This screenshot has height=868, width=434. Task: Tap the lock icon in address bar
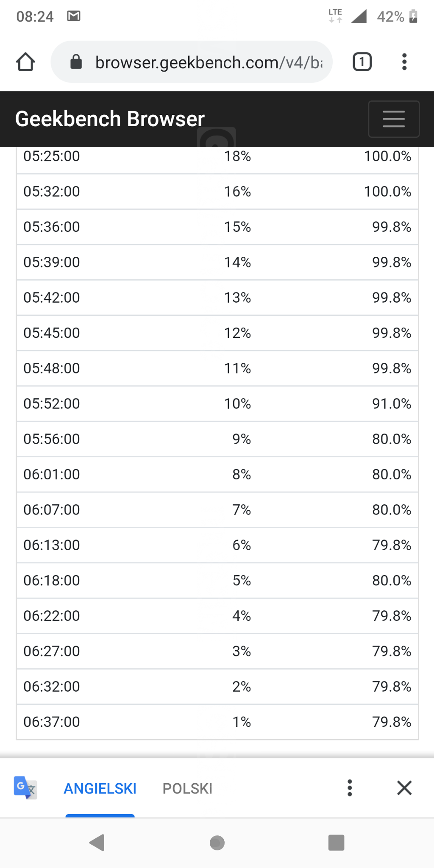pos(76,62)
